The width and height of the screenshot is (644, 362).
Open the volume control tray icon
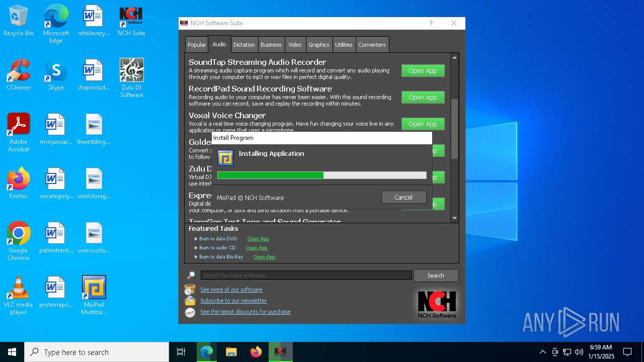click(579, 352)
